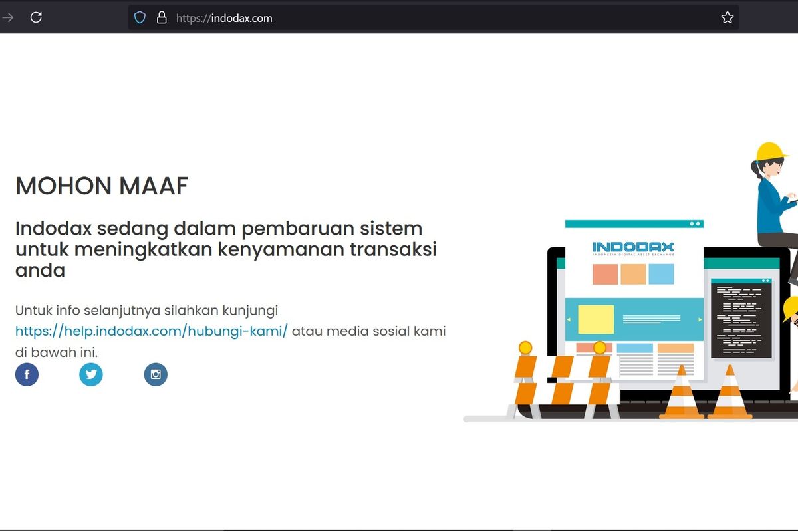Click the 'Untuk info selanjutnya silahkan kunjungi' text
This screenshot has width=798, height=532.
pyautogui.click(x=146, y=310)
